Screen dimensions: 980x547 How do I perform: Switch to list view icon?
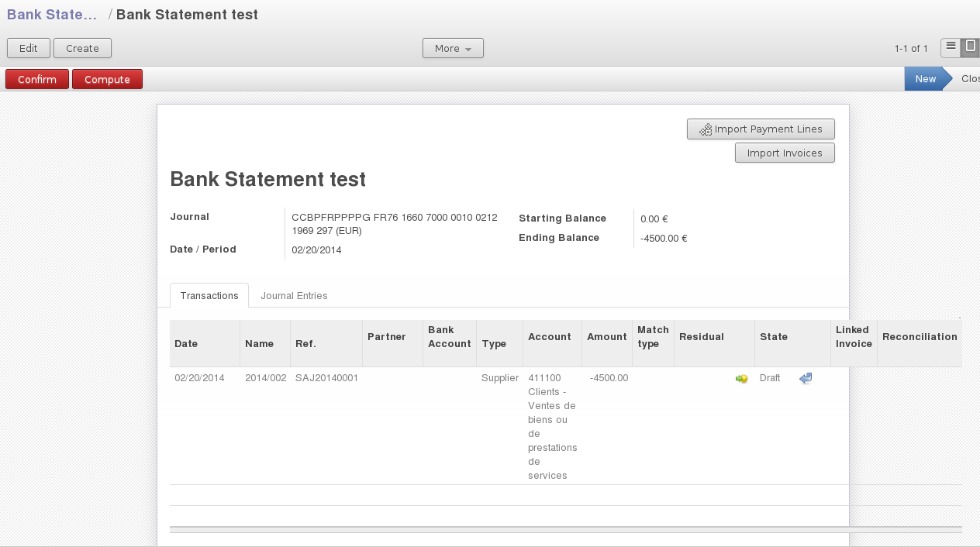[x=951, y=47]
